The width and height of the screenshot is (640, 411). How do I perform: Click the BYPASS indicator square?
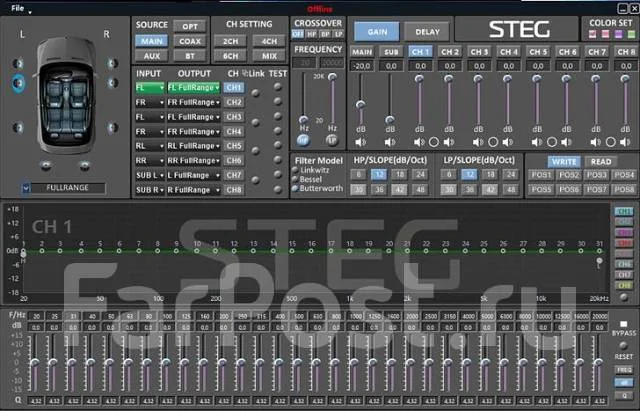tap(624, 324)
